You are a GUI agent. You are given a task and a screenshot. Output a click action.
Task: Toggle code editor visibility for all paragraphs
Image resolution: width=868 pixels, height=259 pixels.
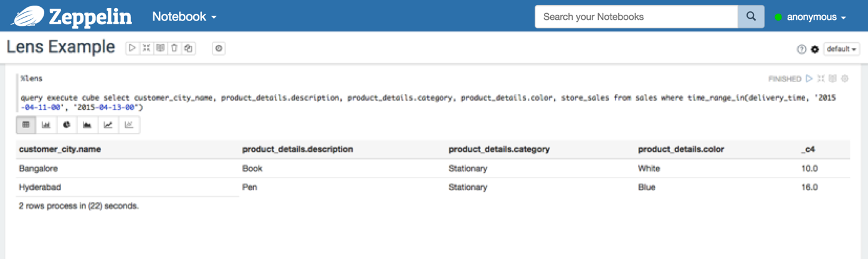pyautogui.click(x=146, y=48)
